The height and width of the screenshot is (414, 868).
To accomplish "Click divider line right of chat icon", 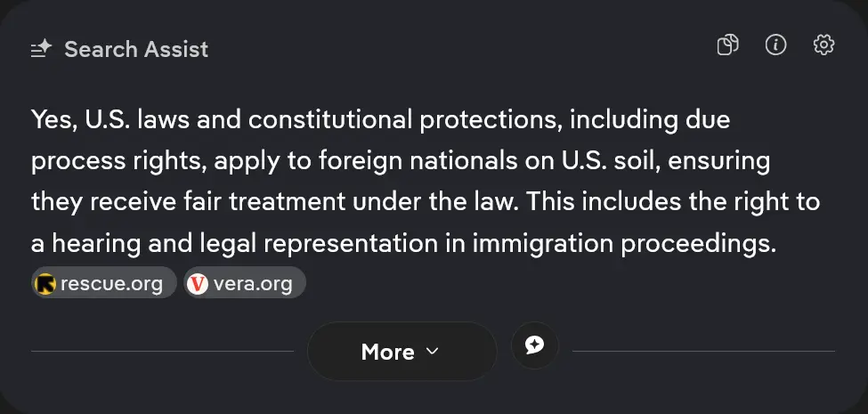I will click(703, 352).
